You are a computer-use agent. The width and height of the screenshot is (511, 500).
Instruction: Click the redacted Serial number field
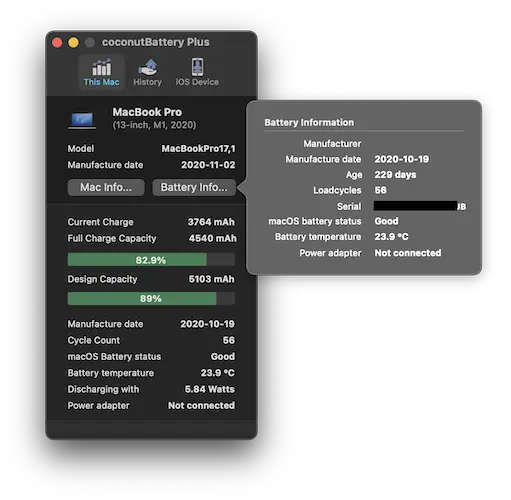(x=420, y=206)
